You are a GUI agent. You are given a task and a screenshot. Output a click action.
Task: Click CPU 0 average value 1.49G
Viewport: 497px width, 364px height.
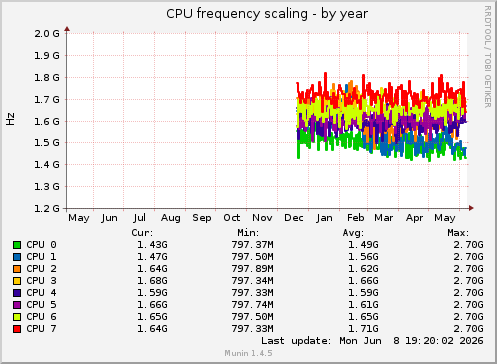363,245
